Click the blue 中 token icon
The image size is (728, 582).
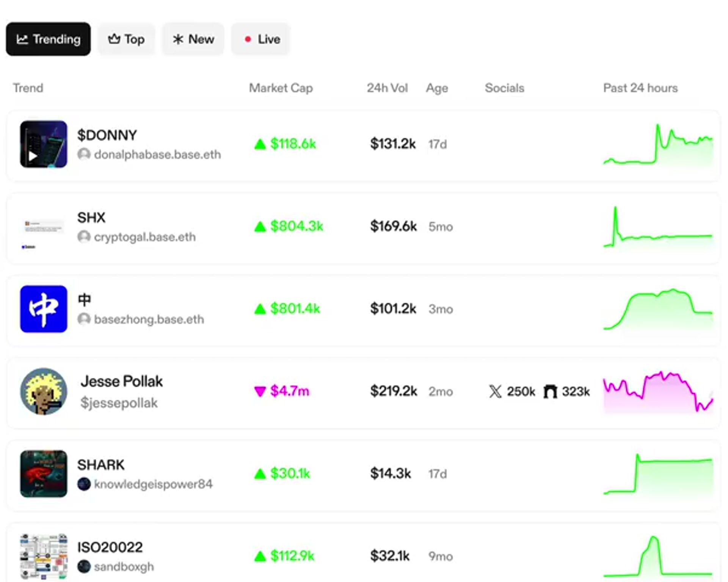tap(44, 309)
